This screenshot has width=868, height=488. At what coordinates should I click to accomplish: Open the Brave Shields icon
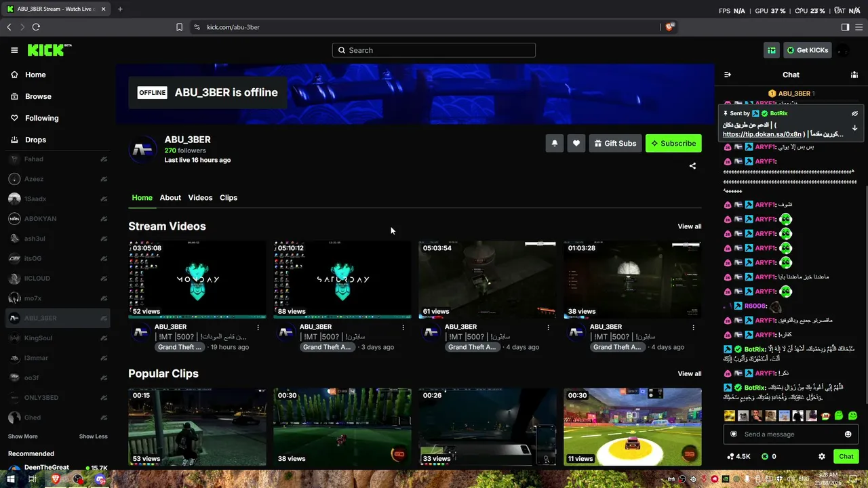[670, 27]
